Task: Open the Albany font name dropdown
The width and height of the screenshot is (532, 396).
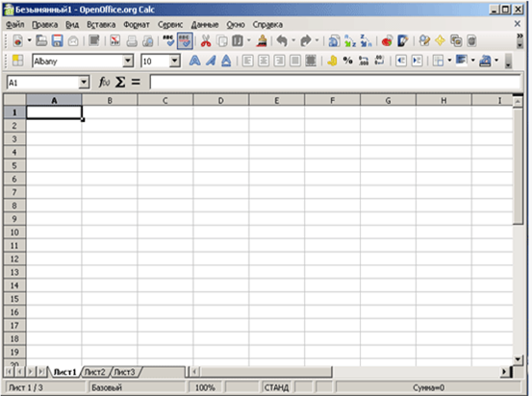Action: [x=128, y=61]
